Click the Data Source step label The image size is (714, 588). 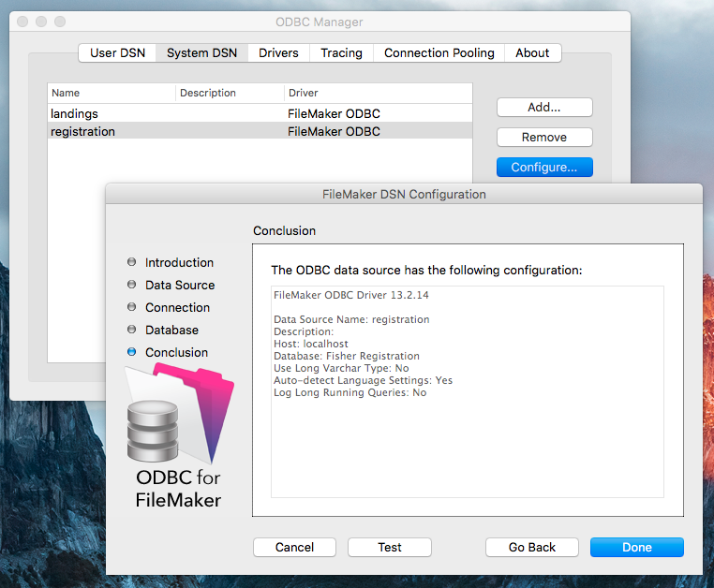tap(180, 285)
